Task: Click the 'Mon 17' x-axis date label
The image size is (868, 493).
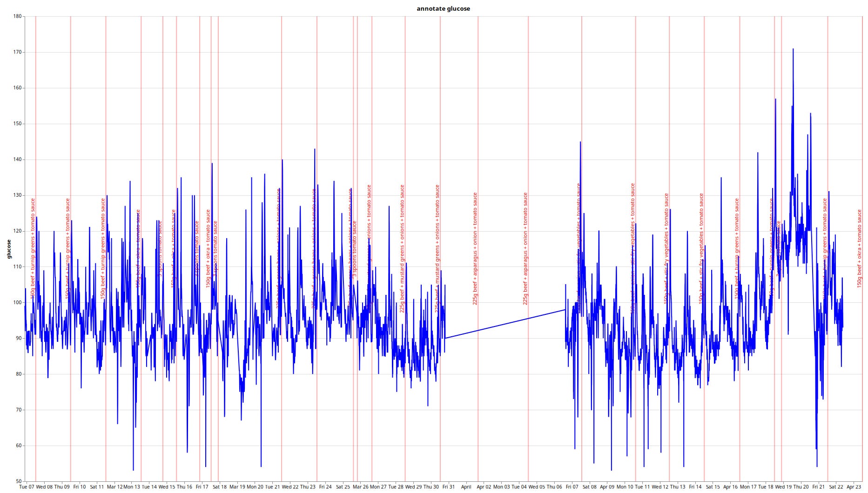Action: click(748, 487)
